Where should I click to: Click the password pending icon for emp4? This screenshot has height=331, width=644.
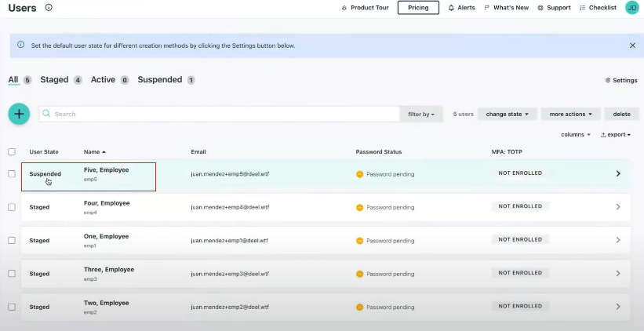point(360,207)
